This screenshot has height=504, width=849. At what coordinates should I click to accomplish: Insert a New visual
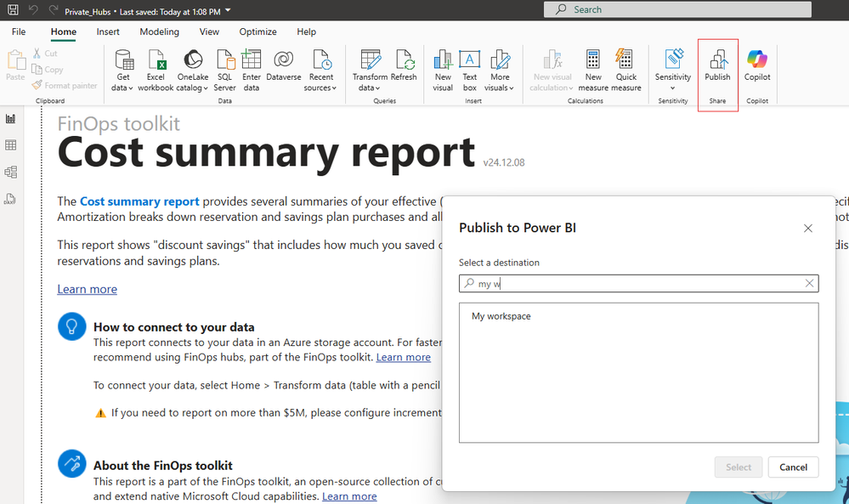click(443, 71)
